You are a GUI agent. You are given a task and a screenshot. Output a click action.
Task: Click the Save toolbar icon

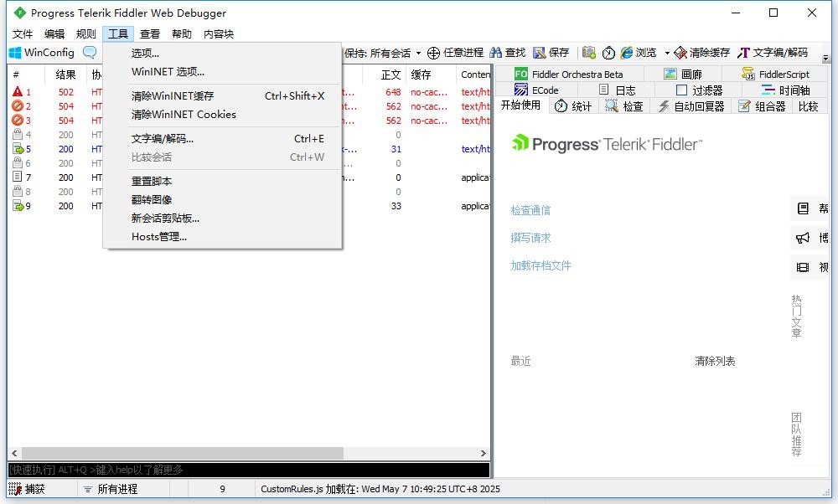click(x=540, y=52)
